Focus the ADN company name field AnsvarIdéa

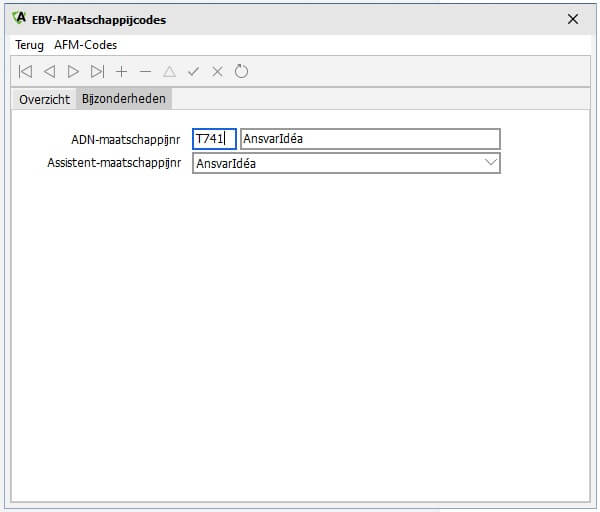tap(369, 139)
